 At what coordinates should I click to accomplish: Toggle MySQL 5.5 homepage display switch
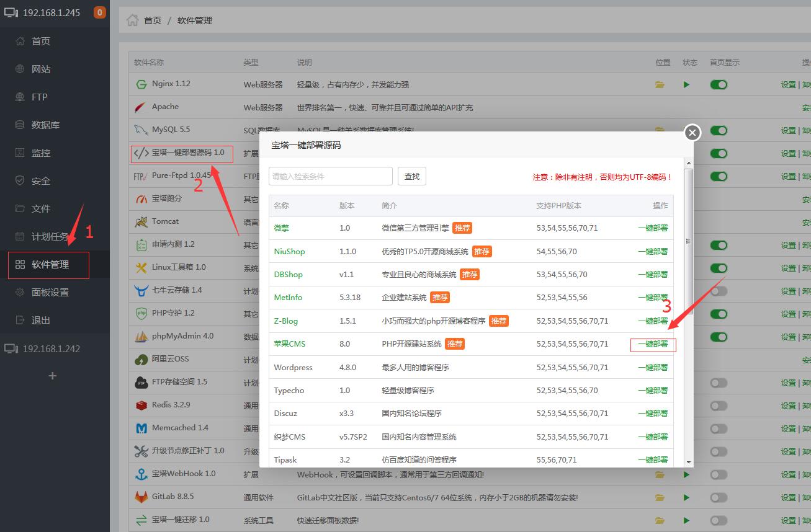719,131
